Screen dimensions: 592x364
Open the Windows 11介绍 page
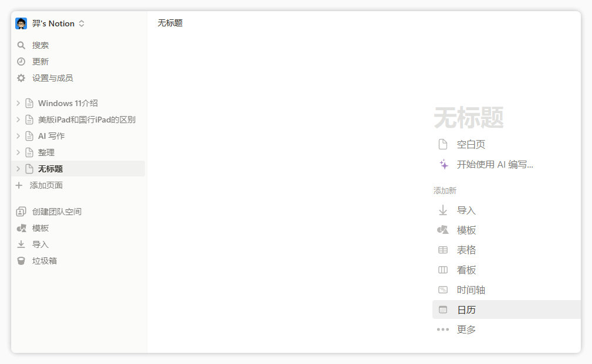68,103
